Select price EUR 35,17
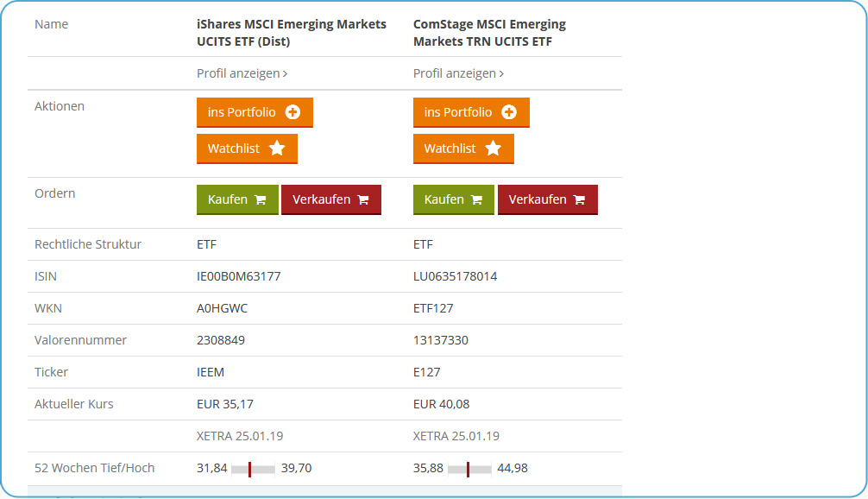Viewport: 868px width, 499px height. tap(224, 404)
